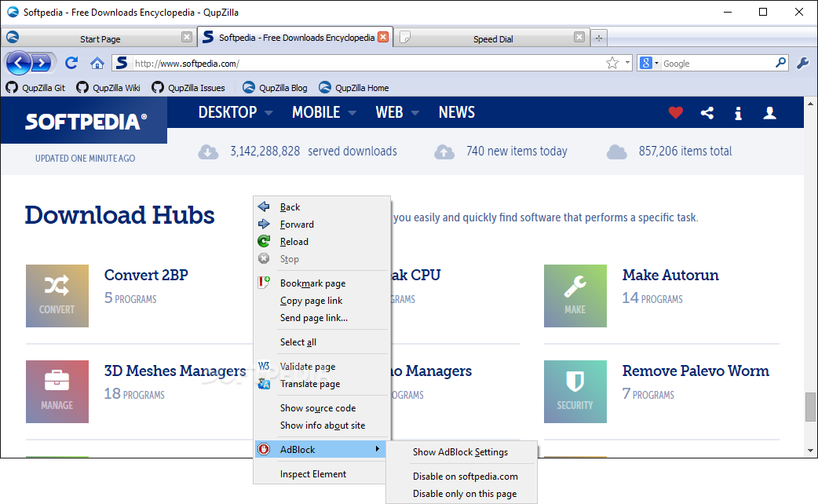The image size is (818, 504).
Task: Switch to the Speed Dial tab
Action: click(x=493, y=38)
